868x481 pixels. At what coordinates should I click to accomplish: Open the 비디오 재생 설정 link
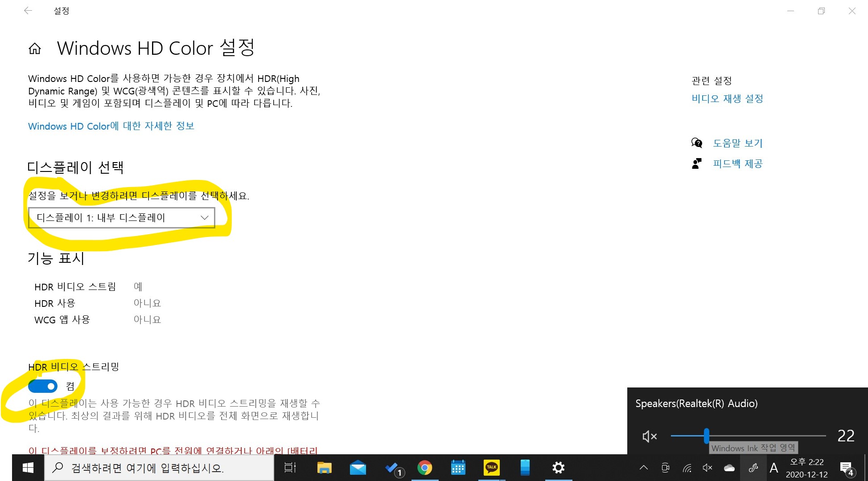[727, 98]
